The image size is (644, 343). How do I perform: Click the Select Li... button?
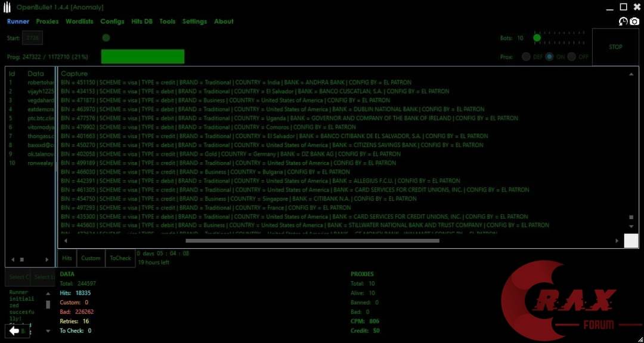pyautogui.click(x=44, y=277)
